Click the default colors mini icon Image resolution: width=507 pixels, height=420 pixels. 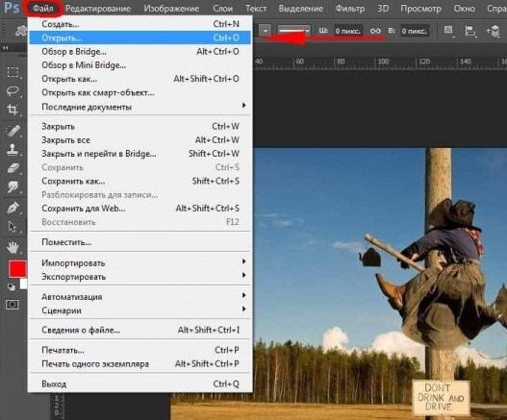pyautogui.click(x=11, y=287)
